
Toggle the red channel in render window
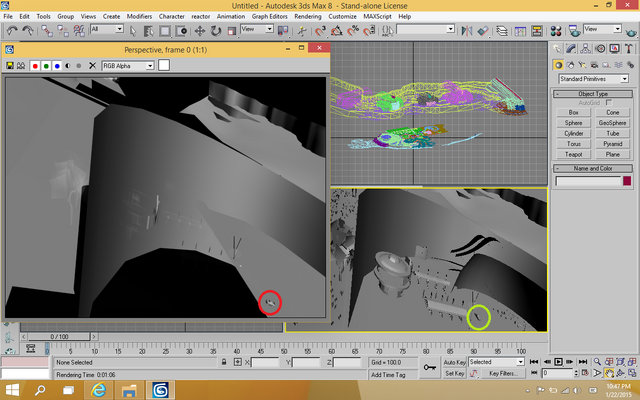click(35, 66)
